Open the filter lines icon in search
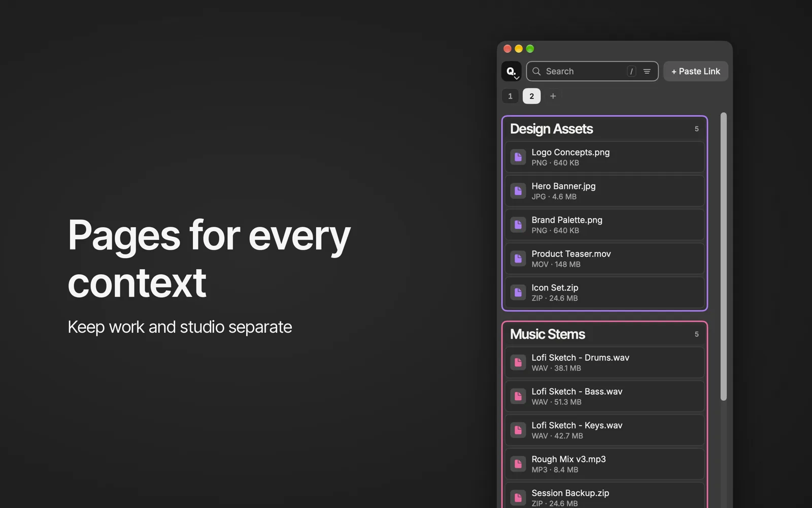Screen dimensions: 812x508 pyautogui.click(x=647, y=71)
